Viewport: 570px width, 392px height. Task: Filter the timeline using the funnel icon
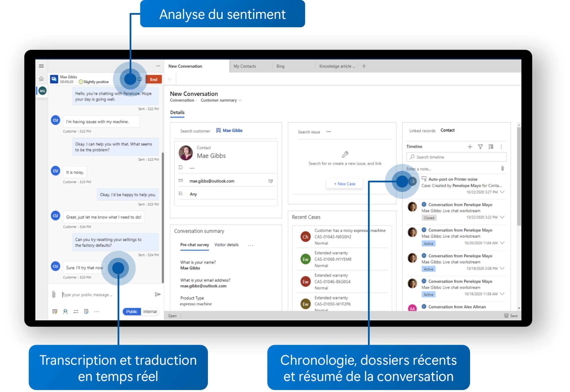coord(480,147)
